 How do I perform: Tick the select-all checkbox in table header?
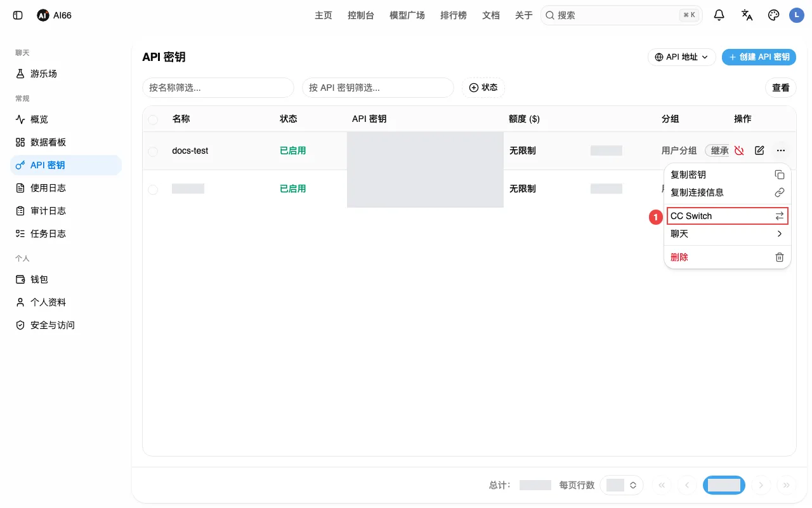153,119
